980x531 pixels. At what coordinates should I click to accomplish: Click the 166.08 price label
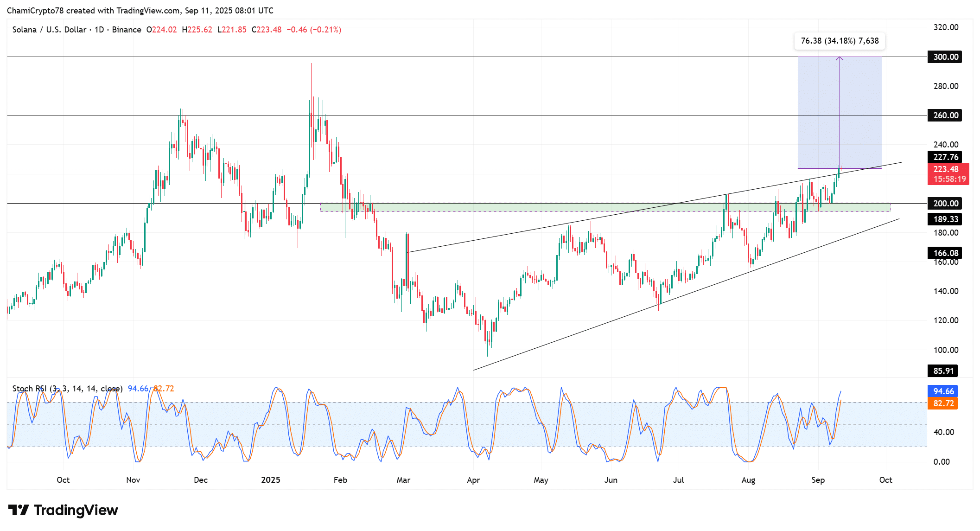click(x=945, y=253)
